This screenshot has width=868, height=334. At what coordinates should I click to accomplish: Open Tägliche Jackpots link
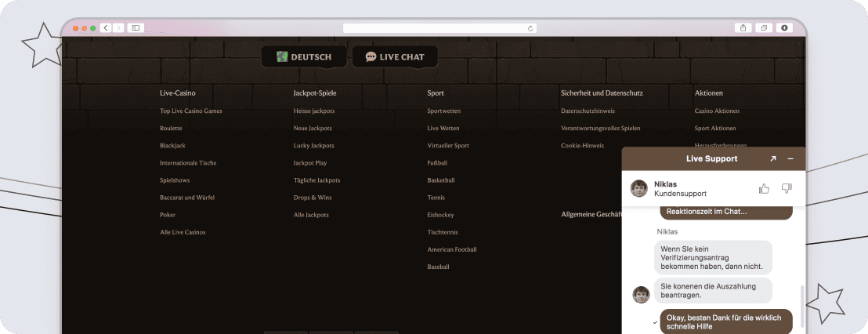pos(316,180)
